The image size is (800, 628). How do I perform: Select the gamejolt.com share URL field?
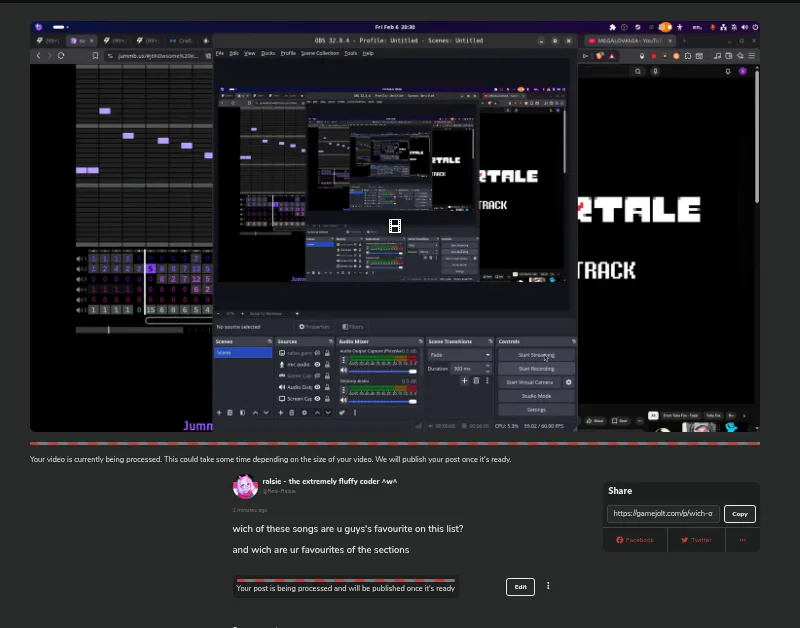[663, 513]
